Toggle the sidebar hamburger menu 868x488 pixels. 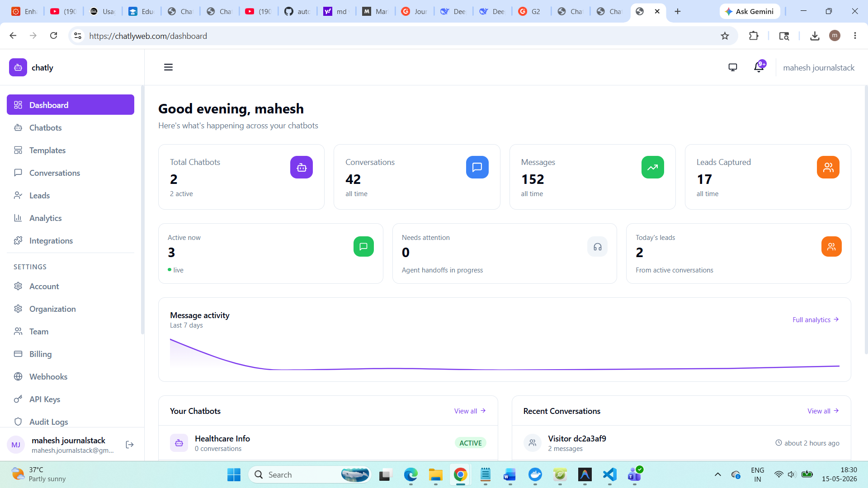click(x=168, y=67)
